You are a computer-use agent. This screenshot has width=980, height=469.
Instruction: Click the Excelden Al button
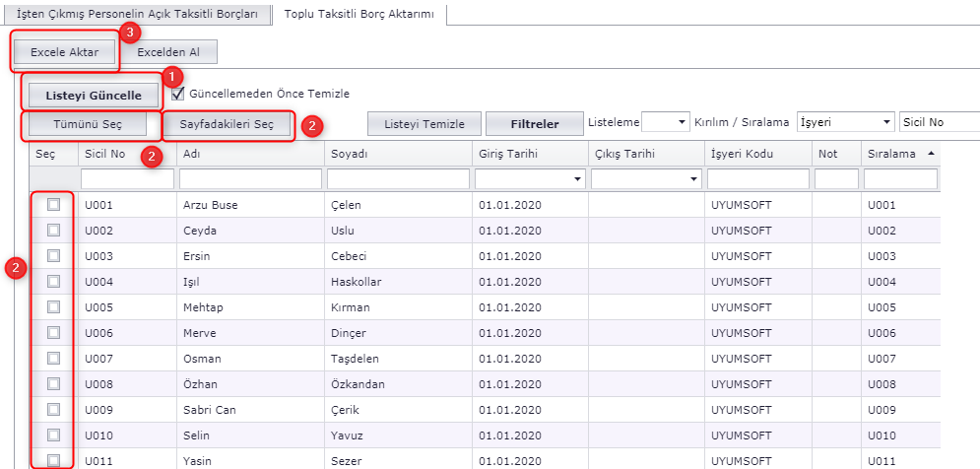pyautogui.click(x=168, y=52)
